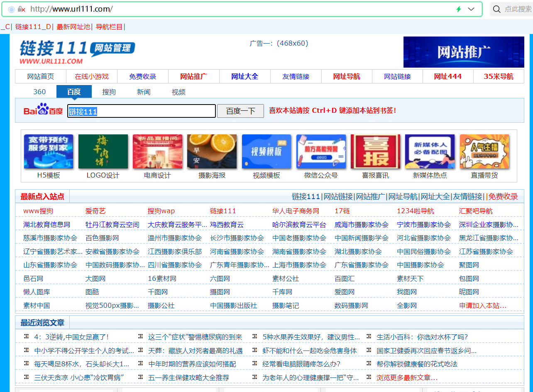Open the 汇聚吧导航 link
The height and width of the screenshot is (392, 533).
point(476,211)
